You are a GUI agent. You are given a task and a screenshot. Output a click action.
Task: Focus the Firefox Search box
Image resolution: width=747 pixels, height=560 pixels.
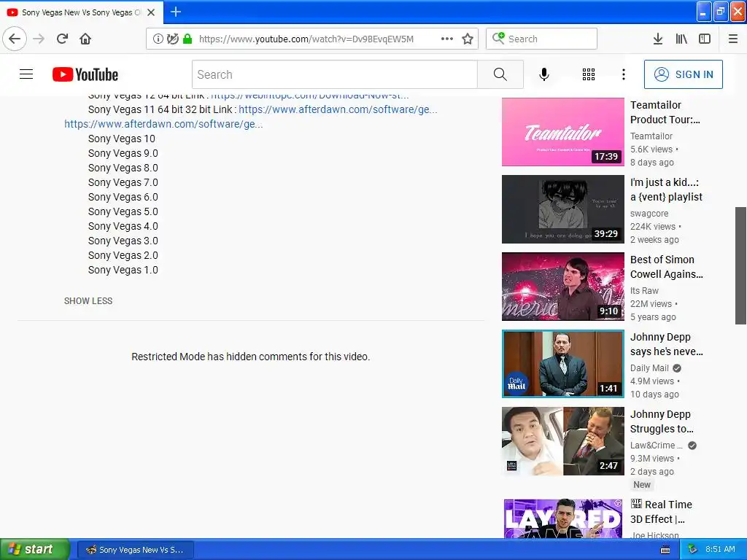click(x=541, y=39)
